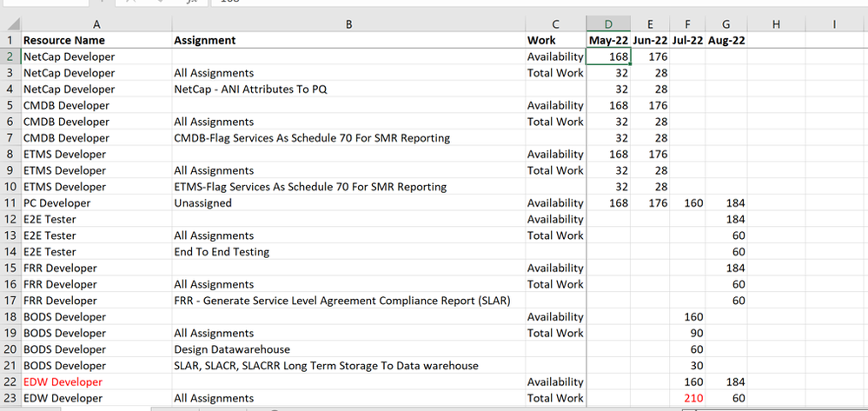
Task: Click 'NetCap - ANI Attributes To PQ' cell
Action: pos(348,89)
